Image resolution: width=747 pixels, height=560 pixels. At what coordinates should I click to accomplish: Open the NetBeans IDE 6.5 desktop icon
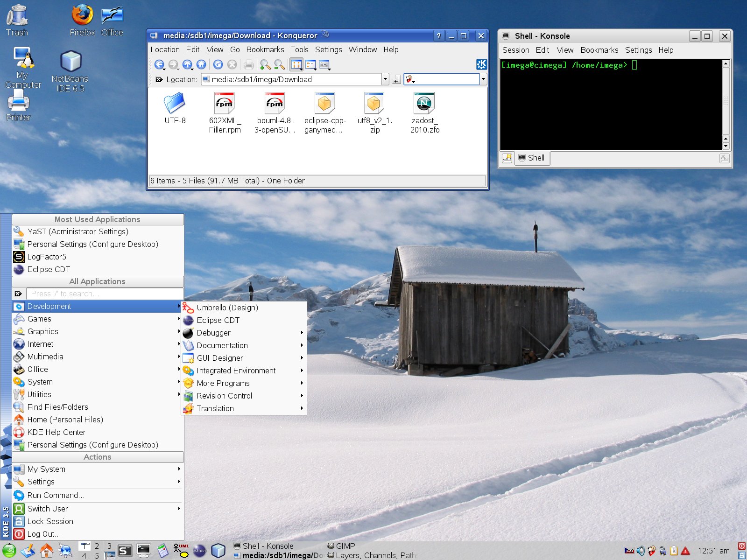tap(70, 71)
